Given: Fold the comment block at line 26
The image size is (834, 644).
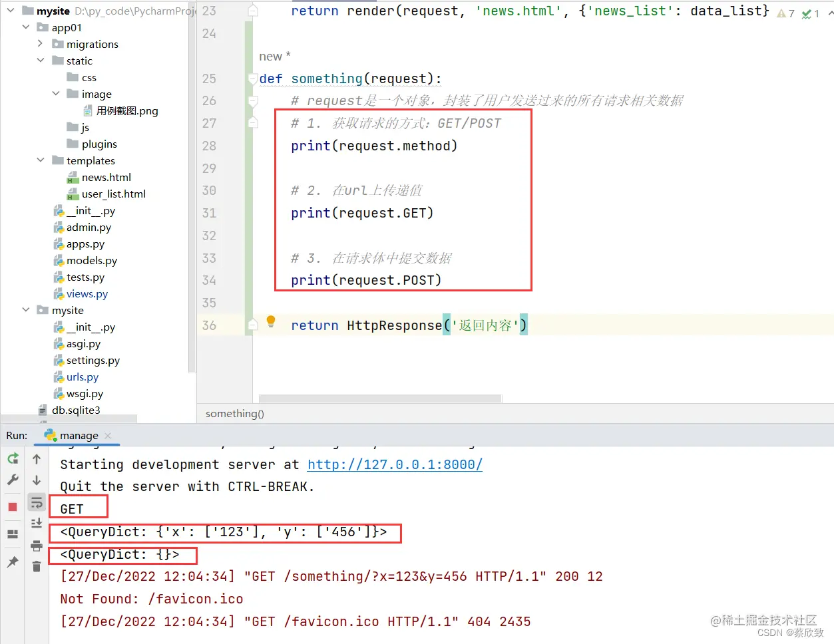Looking at the screenshot, I should point(253,101).
